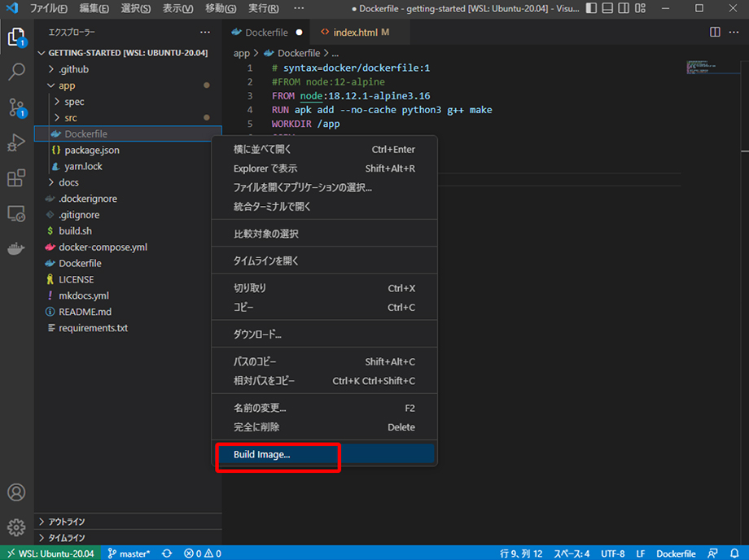Open the 編集(E) menu
The image size is (749, 560).
[94, 8]
